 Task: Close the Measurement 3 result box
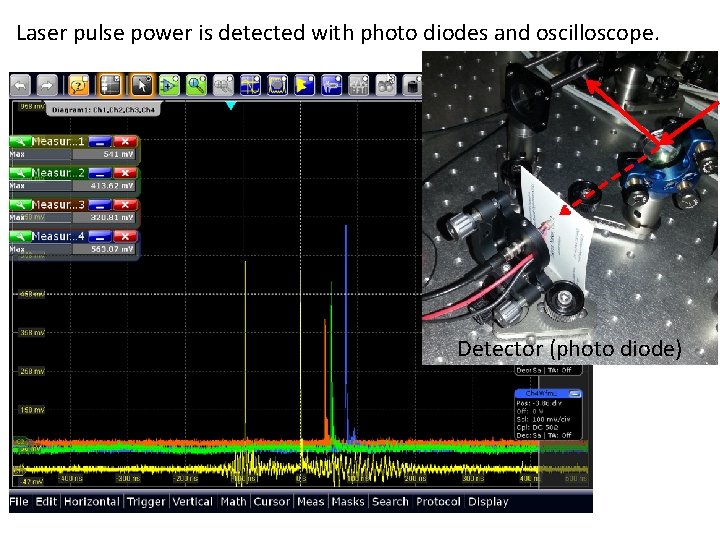125,205
